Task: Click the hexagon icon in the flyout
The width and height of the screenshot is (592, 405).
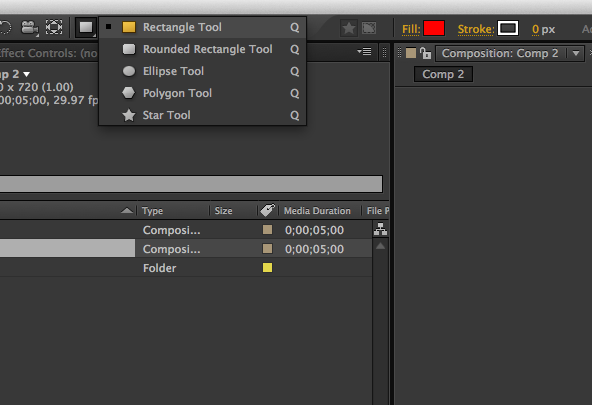Action: 129,93
